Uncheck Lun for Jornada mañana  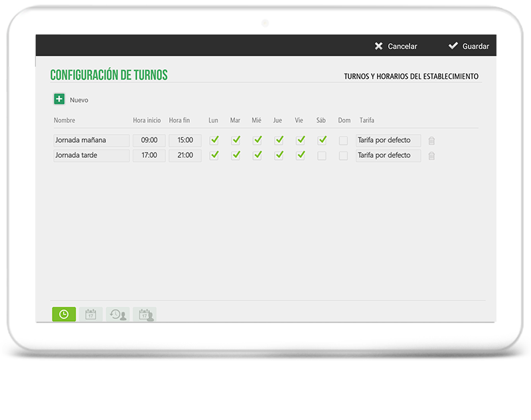point(214,140)
